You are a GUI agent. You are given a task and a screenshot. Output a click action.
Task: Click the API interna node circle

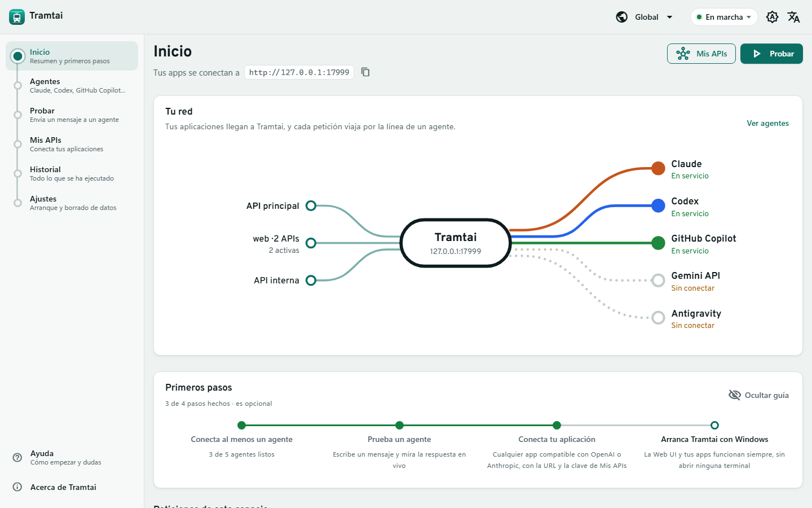click(x=311, y=280)
